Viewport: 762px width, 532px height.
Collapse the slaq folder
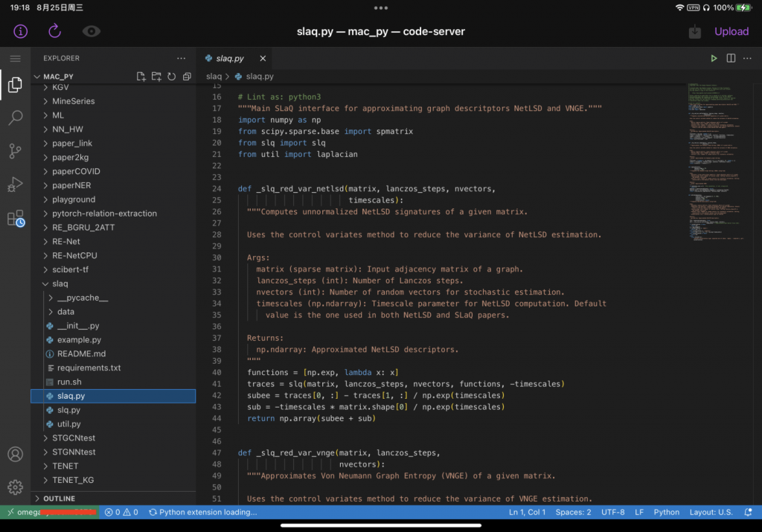(x=60, y=283)
